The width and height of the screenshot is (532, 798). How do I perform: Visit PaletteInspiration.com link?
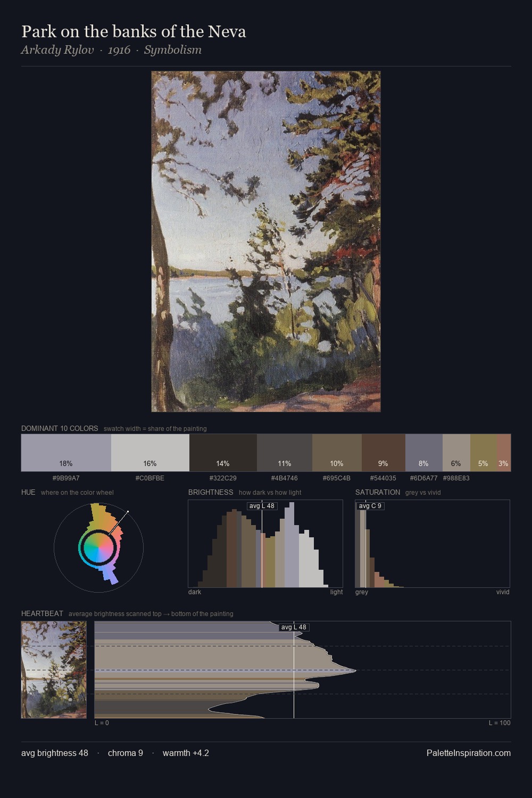click(x=469, y=753)
